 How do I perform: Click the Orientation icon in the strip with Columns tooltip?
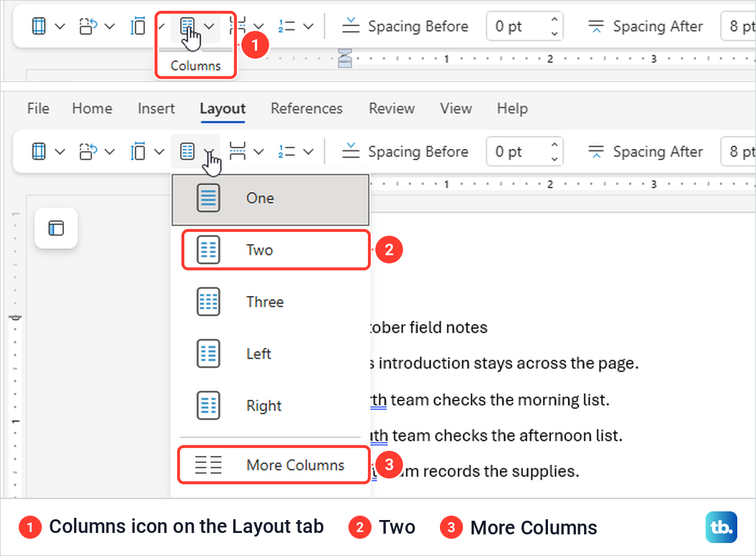[89, 26]
